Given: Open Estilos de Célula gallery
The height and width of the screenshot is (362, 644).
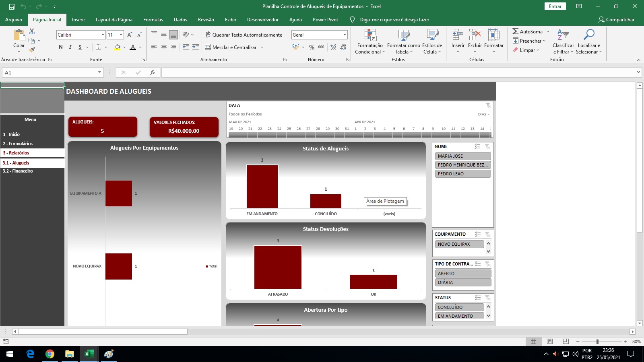Looking at the screenshot, I should click(432, 41).
